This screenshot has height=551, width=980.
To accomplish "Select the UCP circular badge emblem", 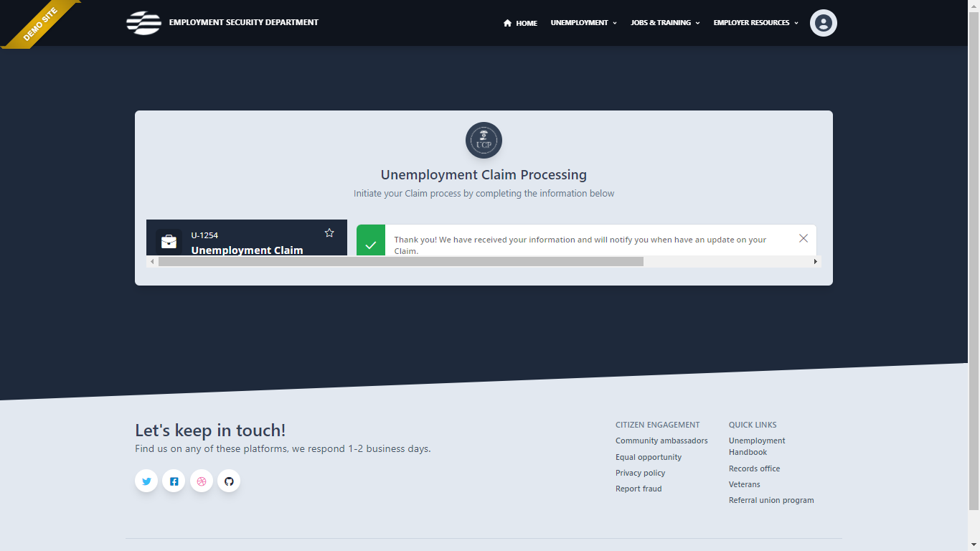I will [484, 140].
